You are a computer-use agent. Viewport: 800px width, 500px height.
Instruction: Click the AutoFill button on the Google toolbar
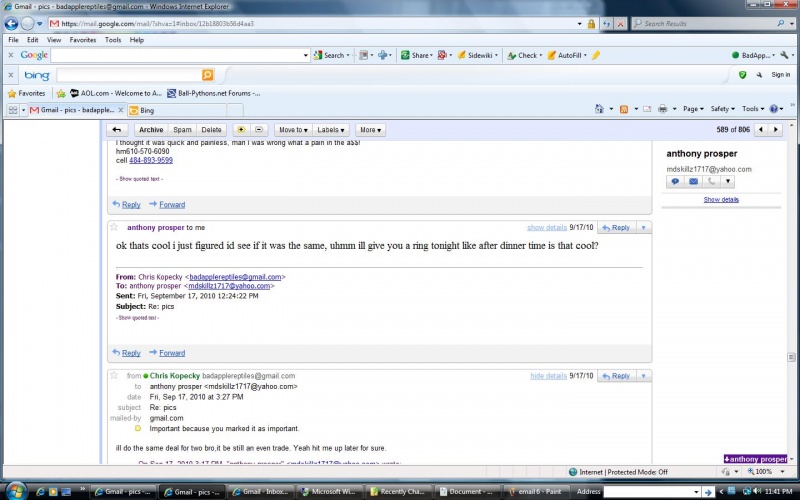point(567,55)
